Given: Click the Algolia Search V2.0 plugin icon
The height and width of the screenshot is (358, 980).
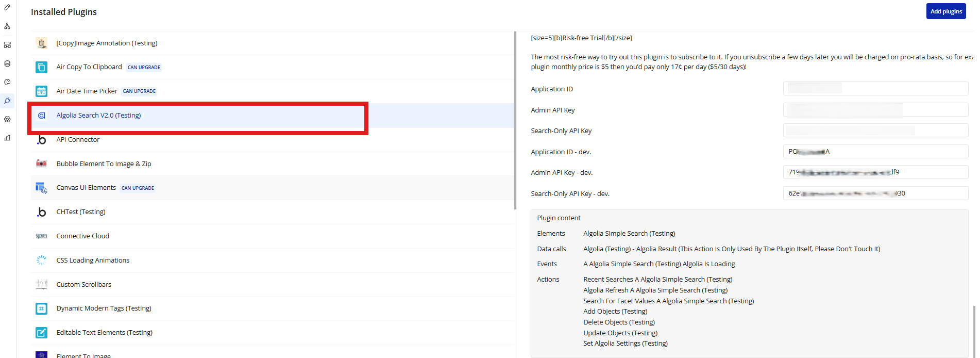Looking at the screenshot, I should point(42,116).
